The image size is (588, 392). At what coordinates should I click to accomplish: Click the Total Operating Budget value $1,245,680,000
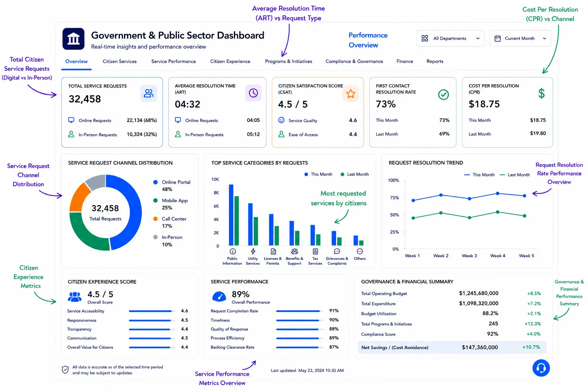pos(479,293)
